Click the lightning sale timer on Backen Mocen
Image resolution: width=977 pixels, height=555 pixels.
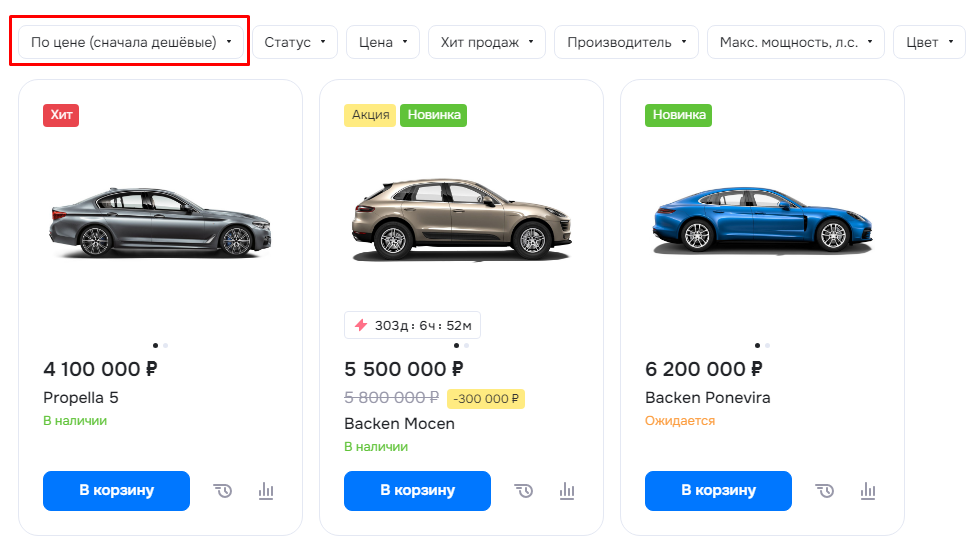coord(412,325)
